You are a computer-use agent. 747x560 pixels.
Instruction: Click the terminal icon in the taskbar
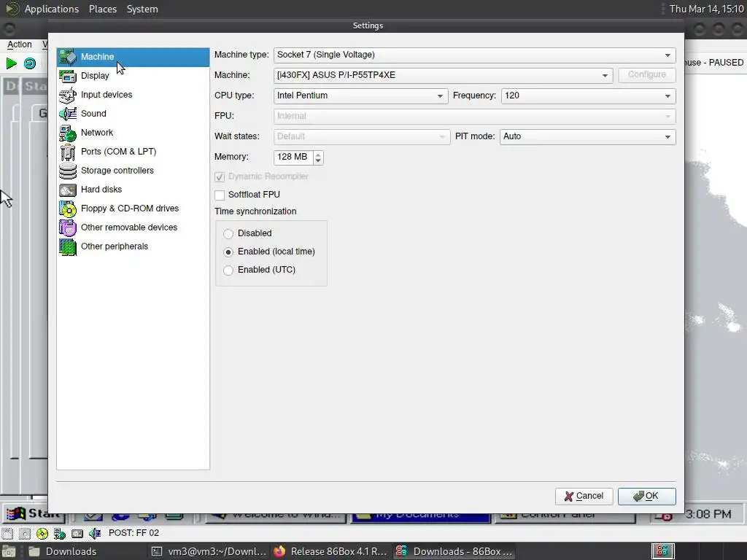point(157,551)
